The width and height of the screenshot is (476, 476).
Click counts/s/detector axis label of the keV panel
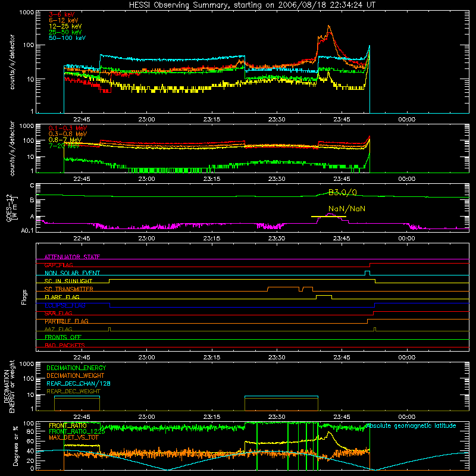coord(12,62)
